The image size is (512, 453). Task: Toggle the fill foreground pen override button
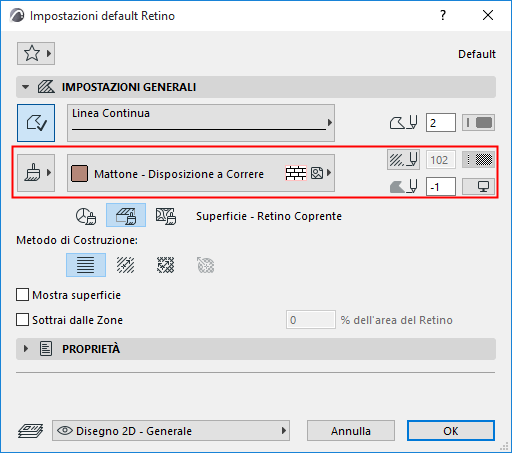403,159
